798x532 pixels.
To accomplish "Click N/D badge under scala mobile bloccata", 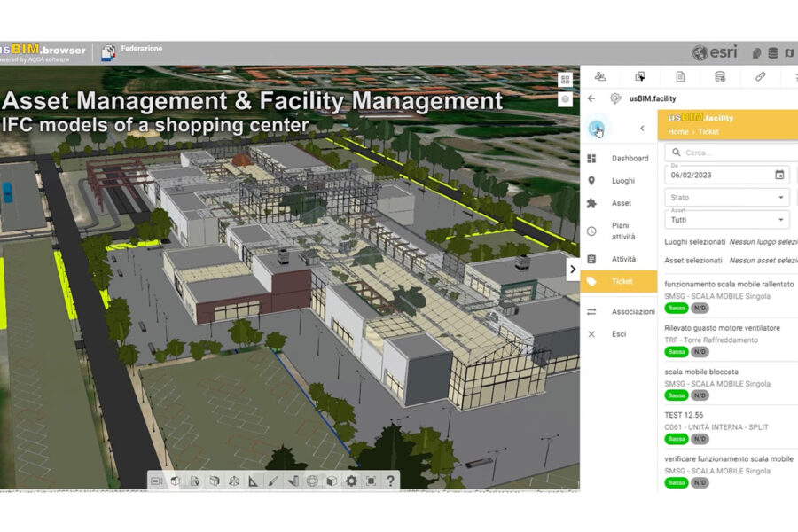I will [700, 395].
